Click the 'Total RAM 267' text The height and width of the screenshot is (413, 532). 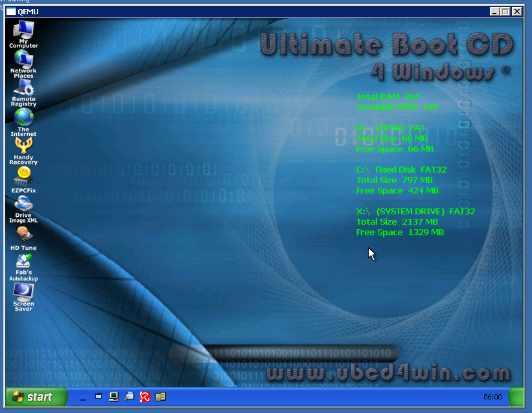click(389, 96)
